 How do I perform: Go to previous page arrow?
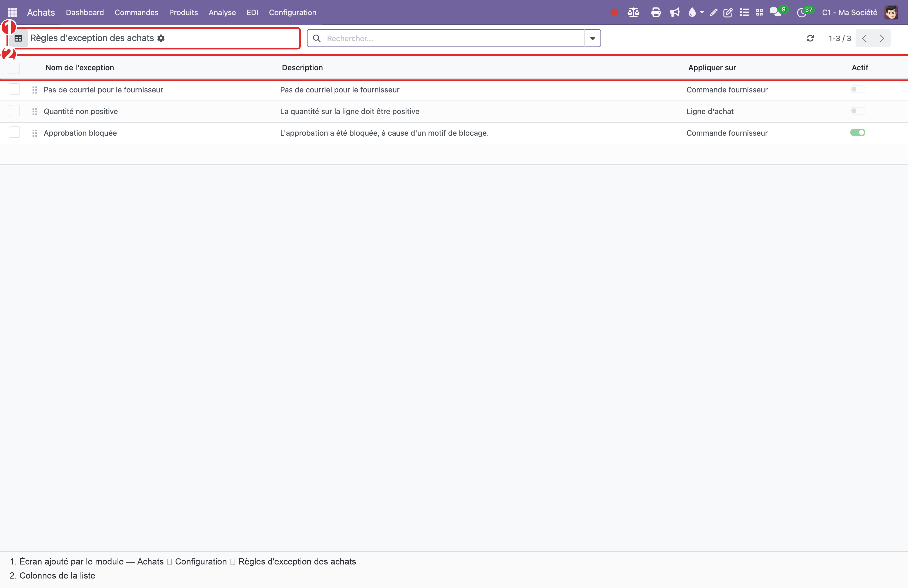[864, 38]
